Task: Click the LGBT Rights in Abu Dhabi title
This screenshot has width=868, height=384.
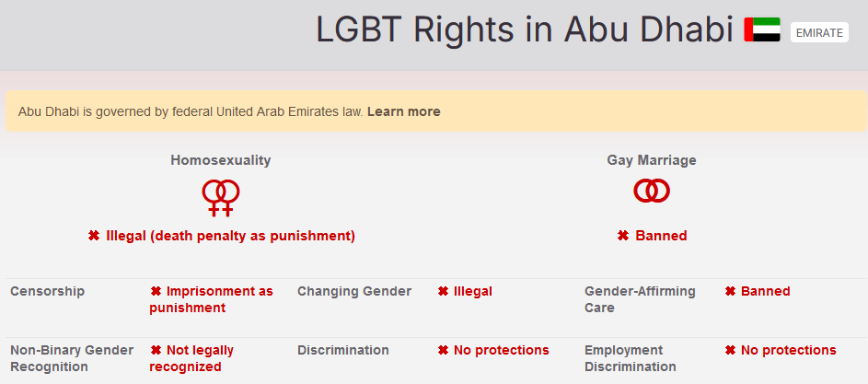Action: click(x=525, y=29)
